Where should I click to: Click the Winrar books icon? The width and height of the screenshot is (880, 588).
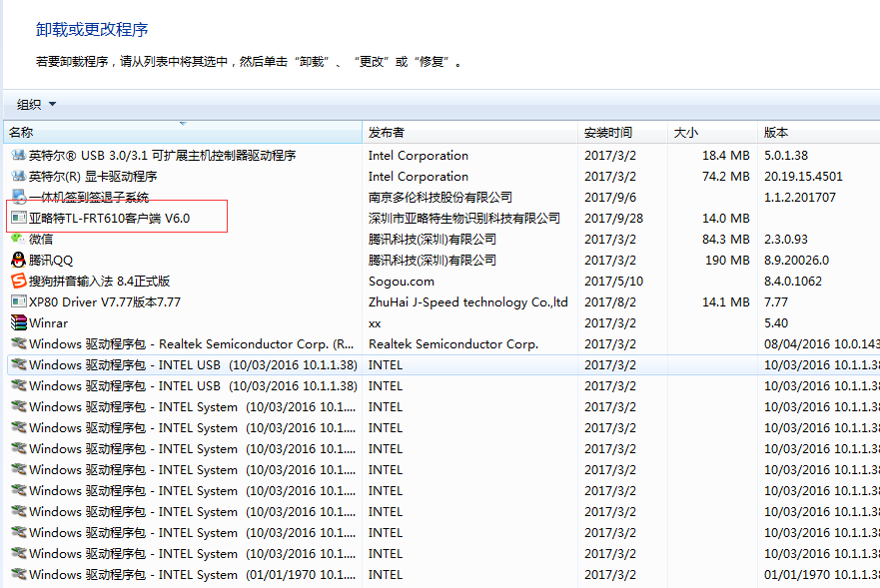19,322
